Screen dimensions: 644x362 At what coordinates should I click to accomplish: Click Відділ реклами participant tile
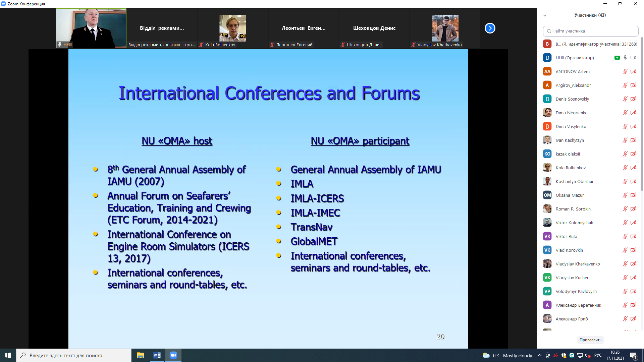coord(162,28)
